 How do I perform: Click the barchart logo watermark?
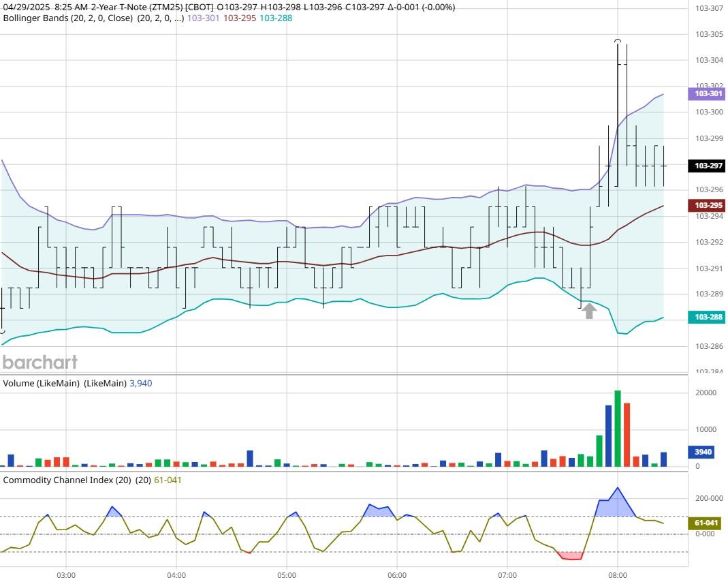(x=39, y=362)
